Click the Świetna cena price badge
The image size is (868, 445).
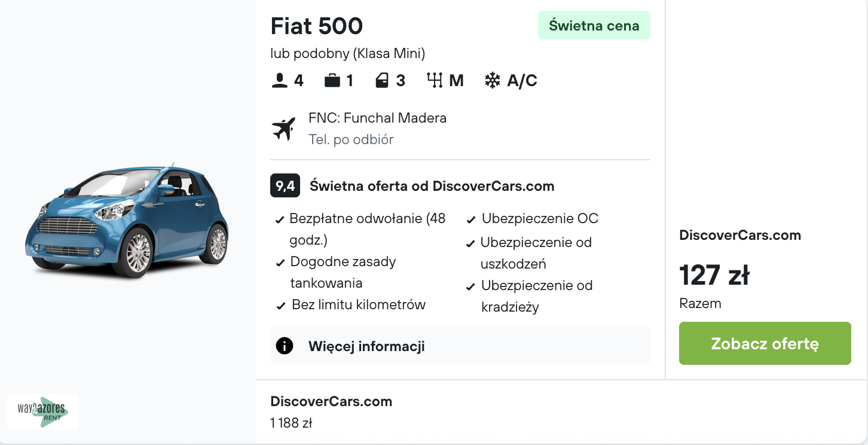pos(594,25)
